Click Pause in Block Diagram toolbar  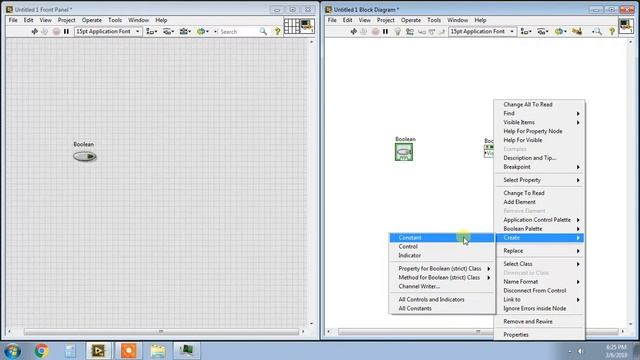pyautogui.click(x=385, y=31)
